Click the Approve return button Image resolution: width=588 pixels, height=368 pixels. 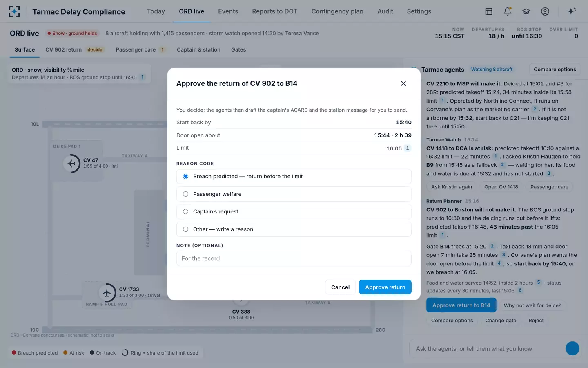click(385, 287)
